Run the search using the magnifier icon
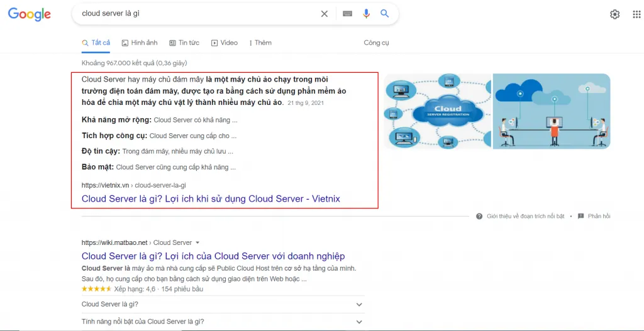 click(384, 14)
